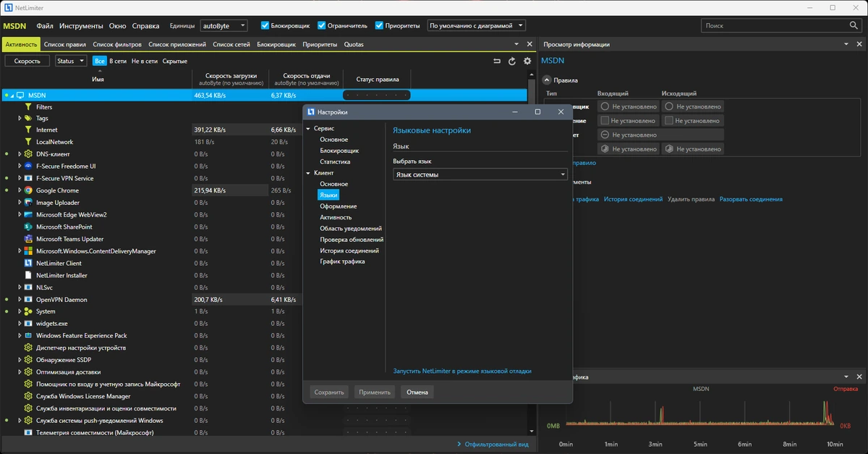Select the 'В сети' status filter
The image size is (868, 454).
118,62
